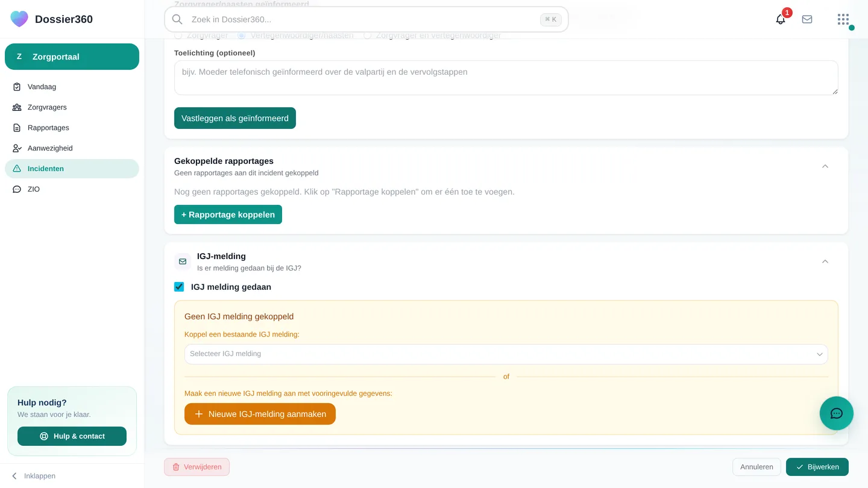
Task: Click + Rapportage koppelen button
Action: (228, 214)
